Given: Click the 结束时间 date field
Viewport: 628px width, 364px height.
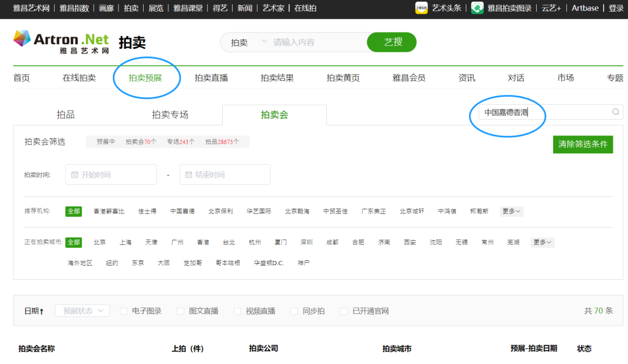Looking at the screenshot, I should 225,174.
